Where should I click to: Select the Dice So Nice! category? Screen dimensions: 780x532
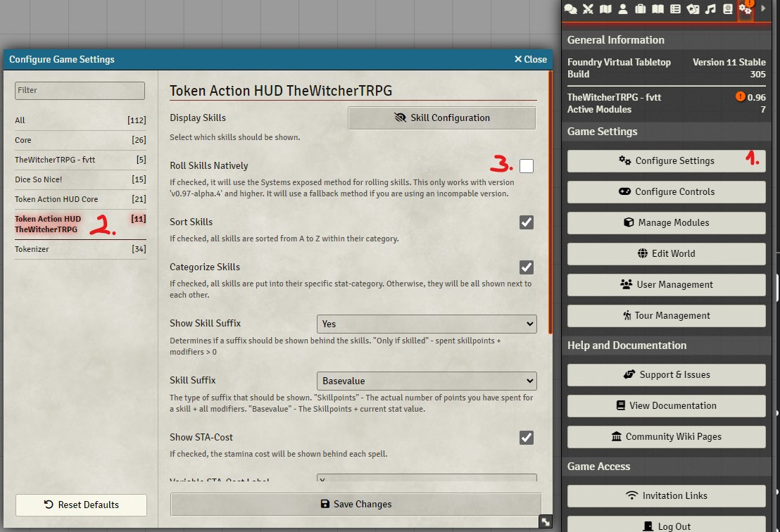[80, 179]
